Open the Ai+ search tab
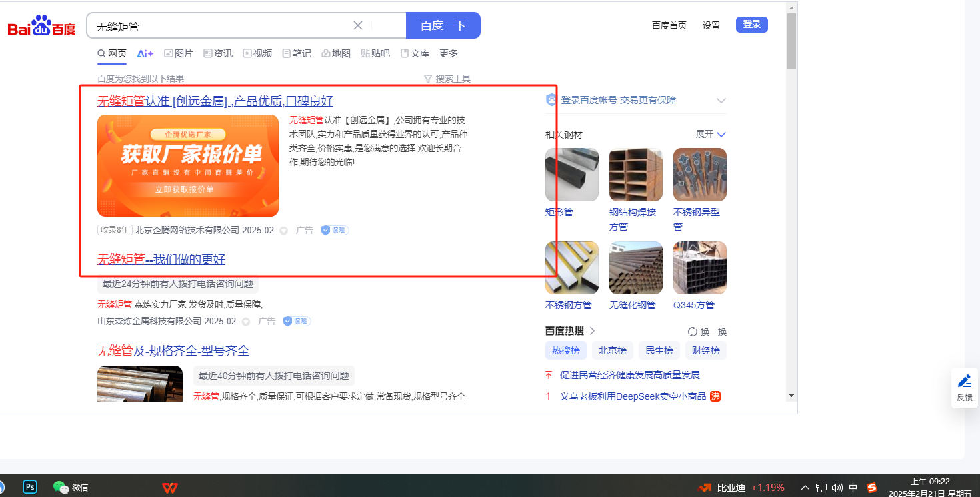 (145, 53)
